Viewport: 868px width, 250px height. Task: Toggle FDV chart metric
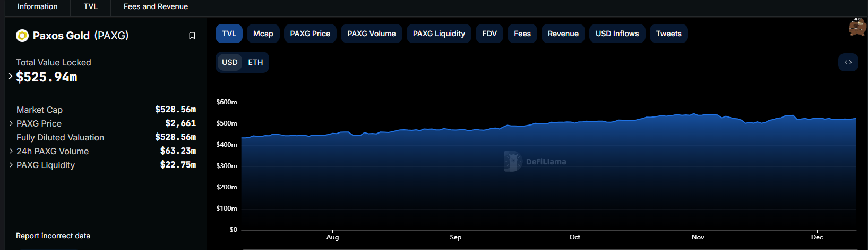coord(489,34)
